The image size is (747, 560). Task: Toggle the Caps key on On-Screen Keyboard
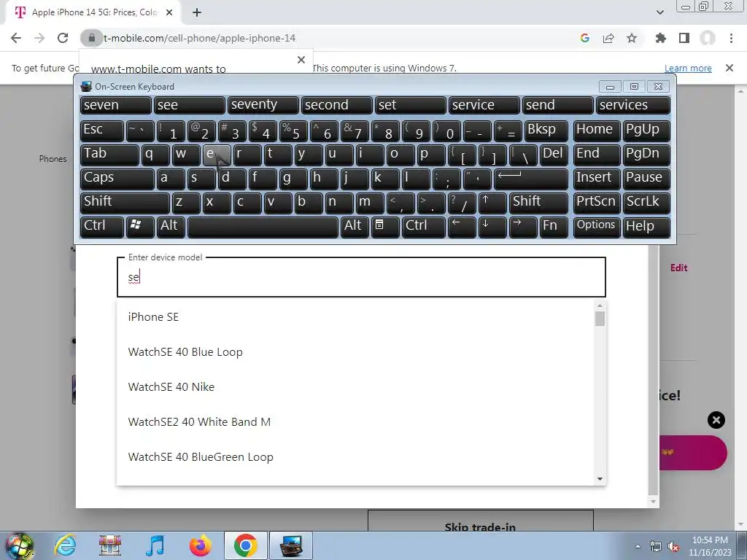[x=117, y=179]
